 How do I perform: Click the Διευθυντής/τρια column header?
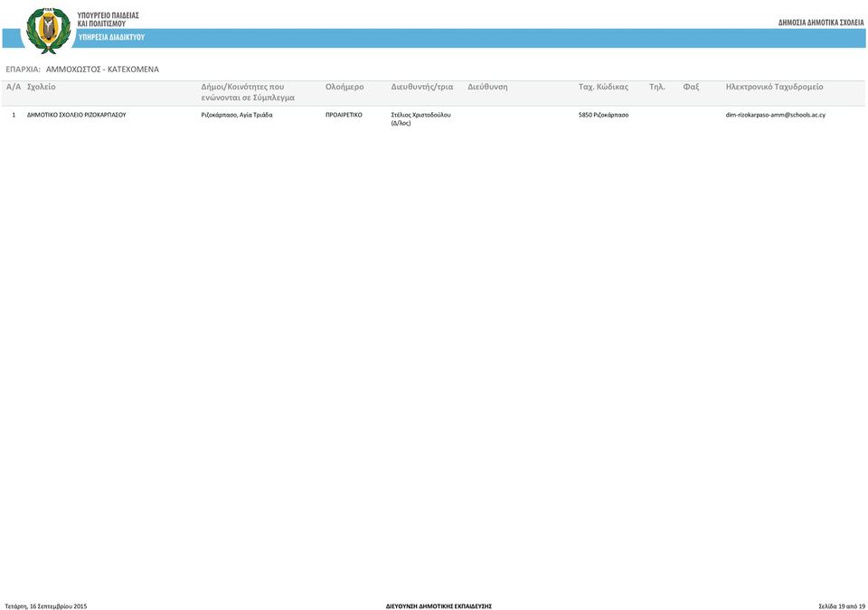pyautogui.click(x=422, y=87)
